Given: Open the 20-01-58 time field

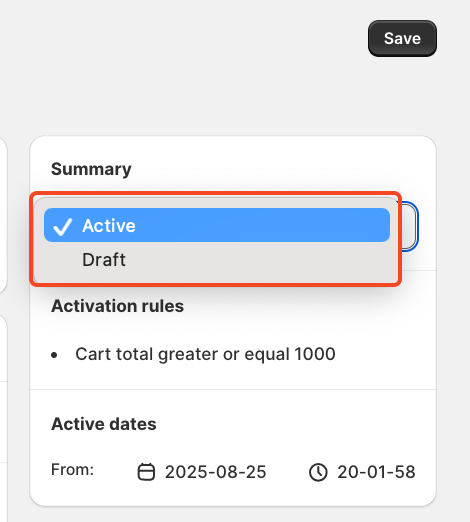Looking at the screenshot, I should click(x=376, y=472).
